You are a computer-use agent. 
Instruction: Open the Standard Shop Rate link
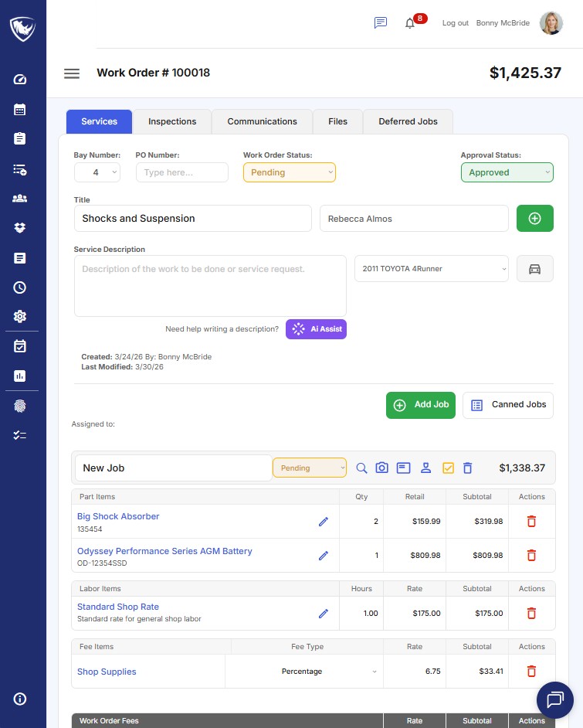[x=118, y=607]
